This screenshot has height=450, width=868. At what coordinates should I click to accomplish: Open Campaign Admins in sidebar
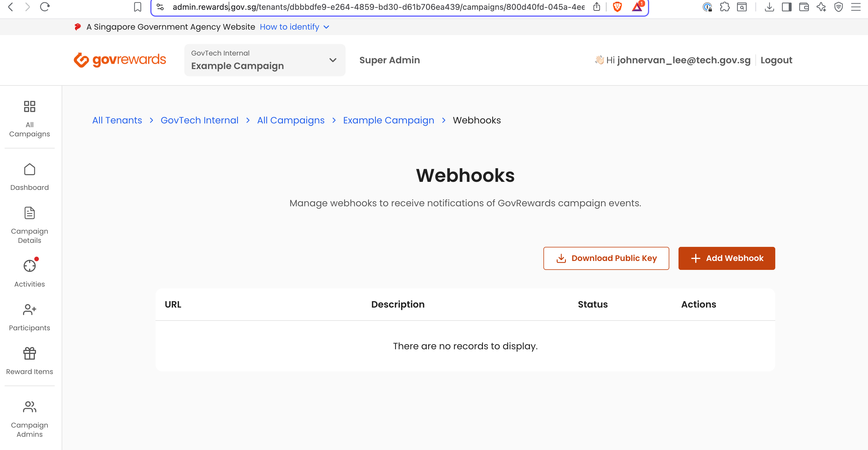click(x=30, y=420)
